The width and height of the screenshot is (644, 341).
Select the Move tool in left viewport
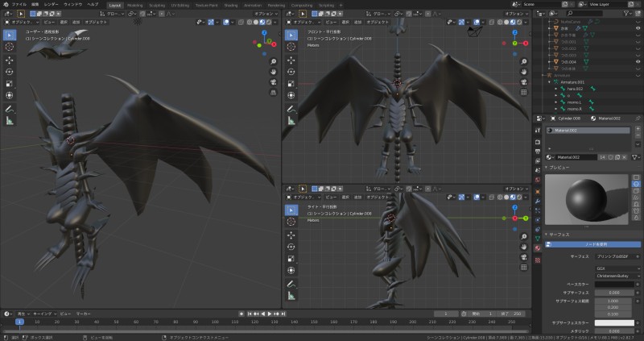click(10, 60)
